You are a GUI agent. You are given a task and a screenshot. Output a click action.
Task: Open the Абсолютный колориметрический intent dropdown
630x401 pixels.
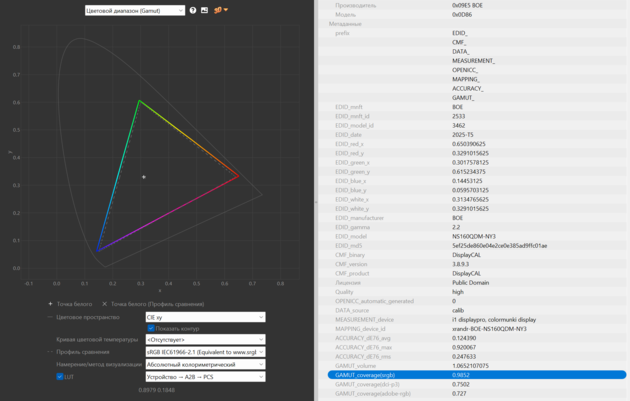tap(205, 364)
